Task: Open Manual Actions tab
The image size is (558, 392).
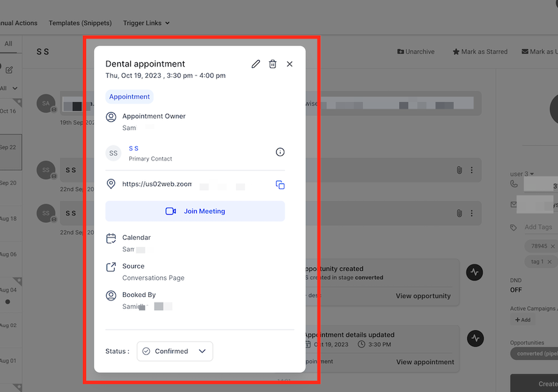Action: click(19, 23)
